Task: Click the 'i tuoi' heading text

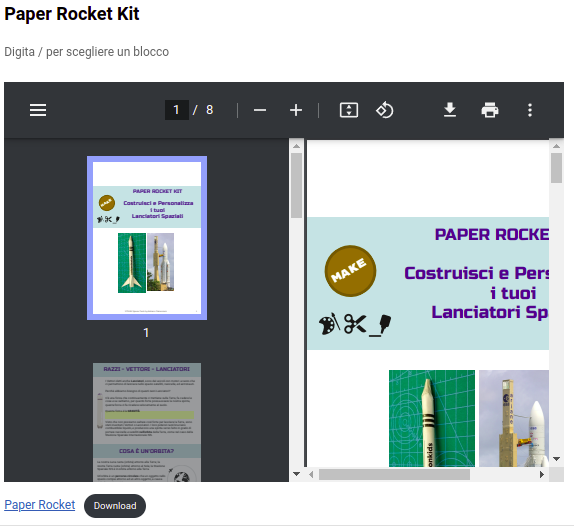Action: pyautogui.click(x=513, y=293)
